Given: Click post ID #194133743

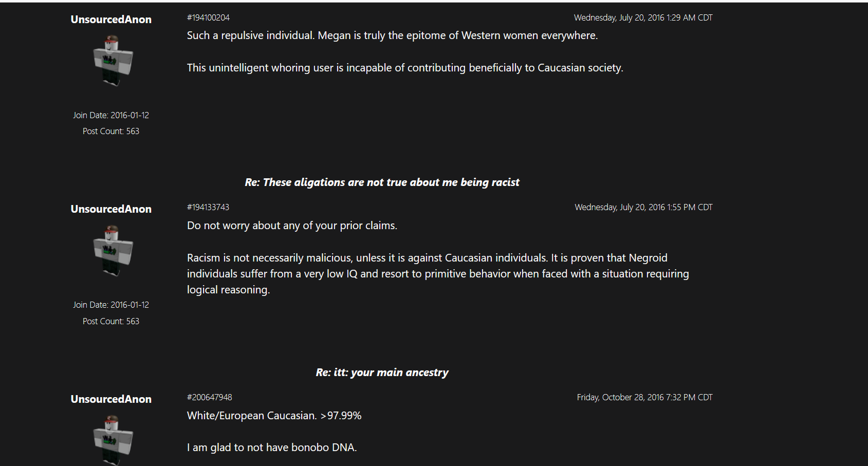Looking at the screenshot, I should [208, 207].
